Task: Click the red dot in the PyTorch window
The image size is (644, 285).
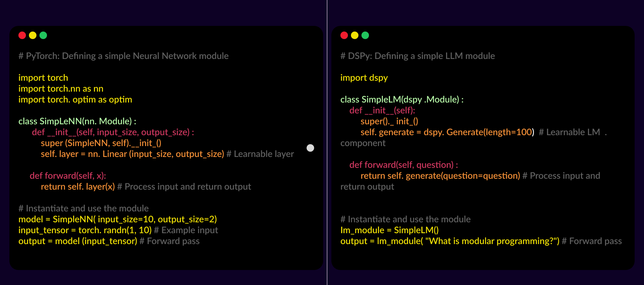Action: pos(22,35)
